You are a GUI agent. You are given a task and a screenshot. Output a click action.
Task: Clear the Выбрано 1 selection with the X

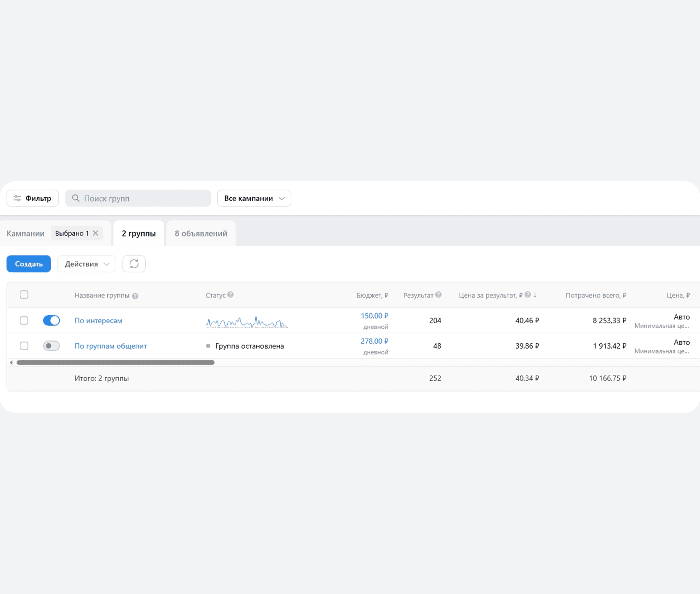pyautogui.click(x=96, y=233)
